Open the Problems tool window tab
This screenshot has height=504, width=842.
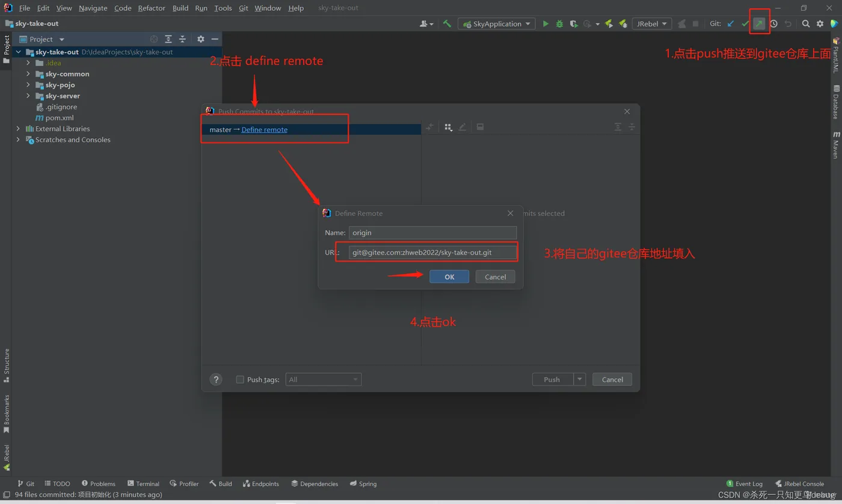(x=98, y=484)
